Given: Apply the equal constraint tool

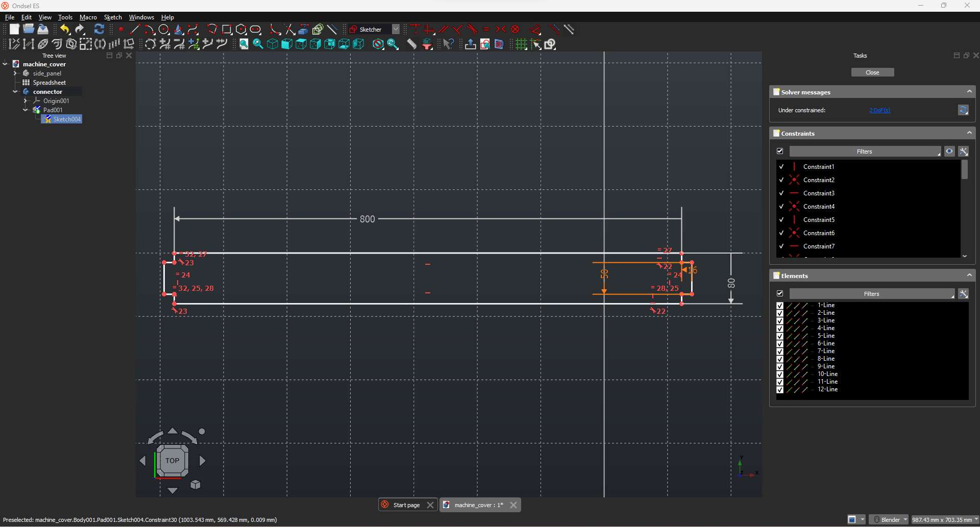Looking at the screenshot, I should 486,30.
